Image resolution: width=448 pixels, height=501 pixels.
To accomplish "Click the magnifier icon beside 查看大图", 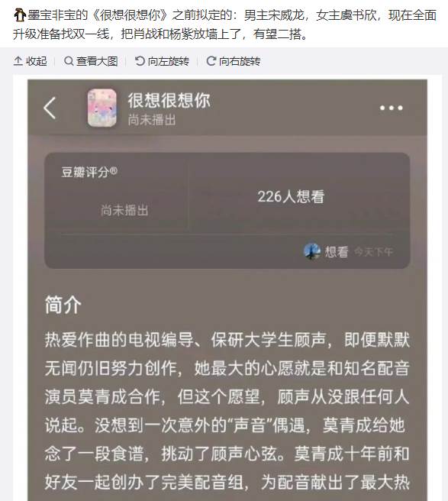I will coord(69,60).
